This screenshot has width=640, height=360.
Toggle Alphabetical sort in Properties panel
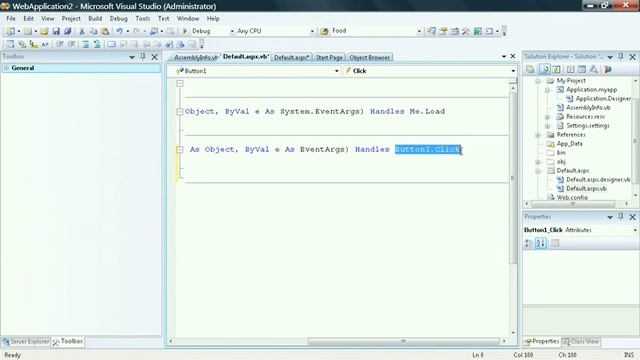pos(541,243)
